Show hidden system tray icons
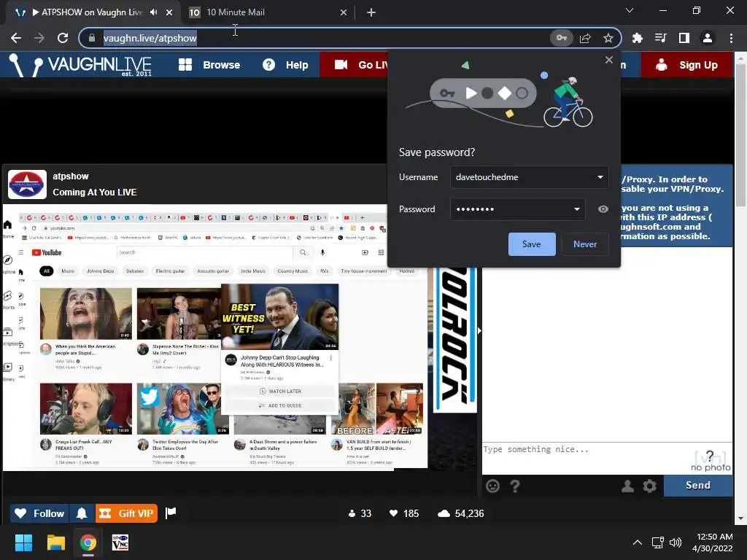Image resolution: width=747 pixels, height=560 pixels. coord(637,542)
